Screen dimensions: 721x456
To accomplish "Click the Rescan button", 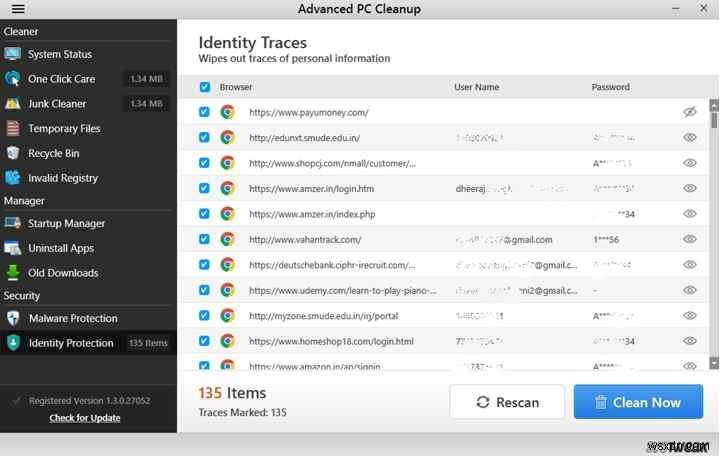I will 507,402.
